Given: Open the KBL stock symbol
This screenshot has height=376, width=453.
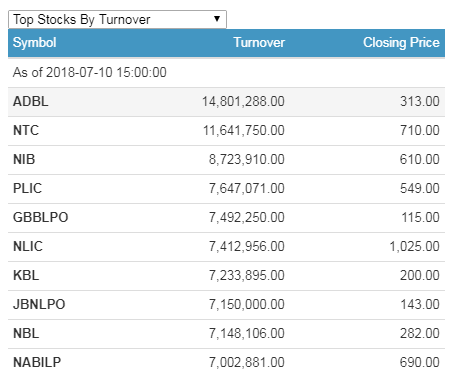Looking at the screenshot, I should pos(26,275).
